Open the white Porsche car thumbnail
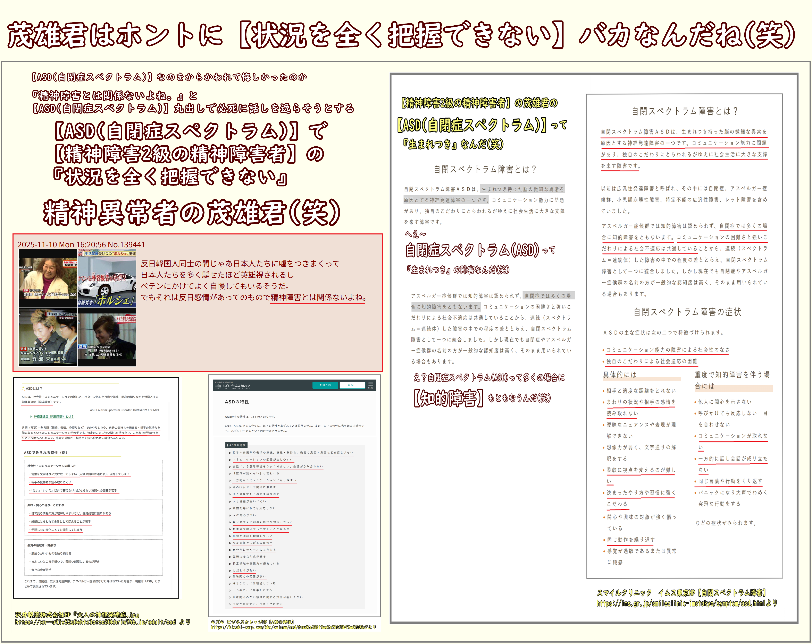The height and width of the screenshot is (644, 812). 107,278
